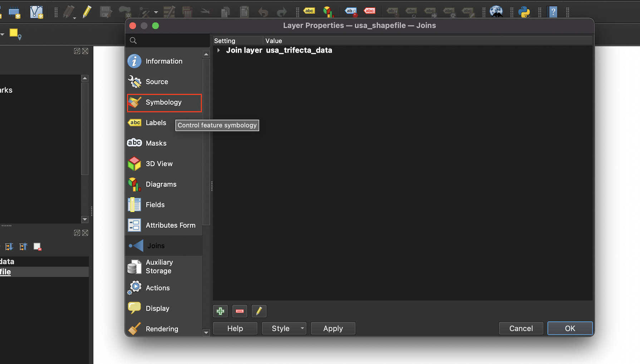Click the search field in Layer Properties
Screen dimensions: 640x364
click(x=168, y=40)
